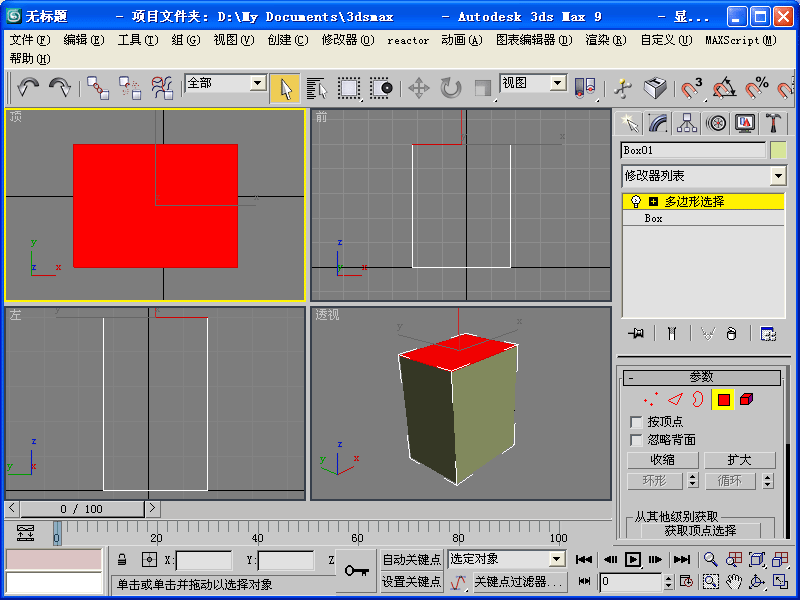Open the 修改器(O) menu
Screen dimensions: 800x600
tap(347, 40)
